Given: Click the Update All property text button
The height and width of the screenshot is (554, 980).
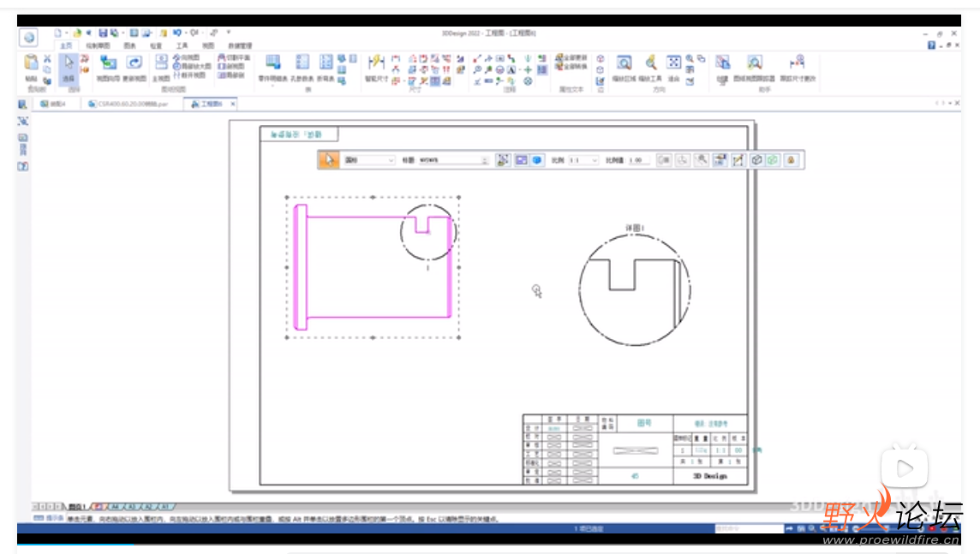Looking at the screenshot, I should 571,57.
